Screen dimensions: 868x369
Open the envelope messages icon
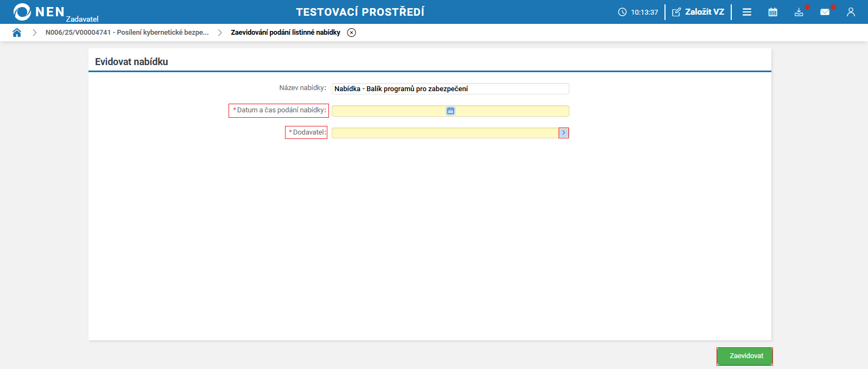point(825,12)
